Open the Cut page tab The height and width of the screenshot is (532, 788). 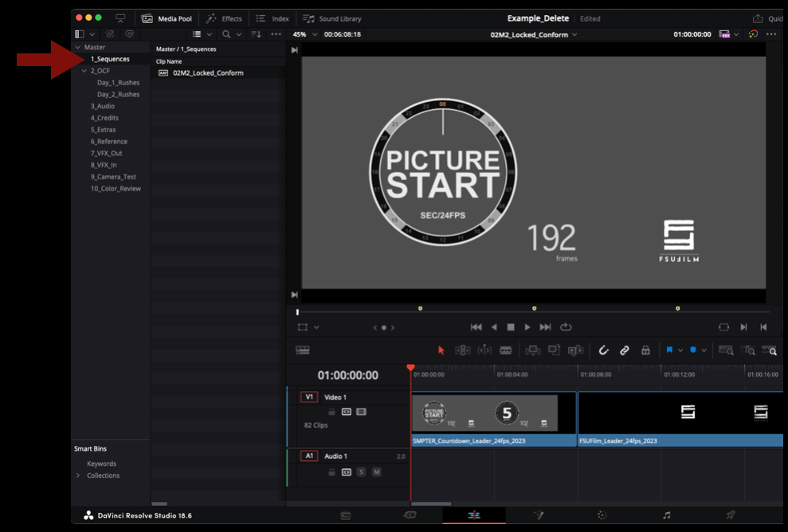pos(410,515)
